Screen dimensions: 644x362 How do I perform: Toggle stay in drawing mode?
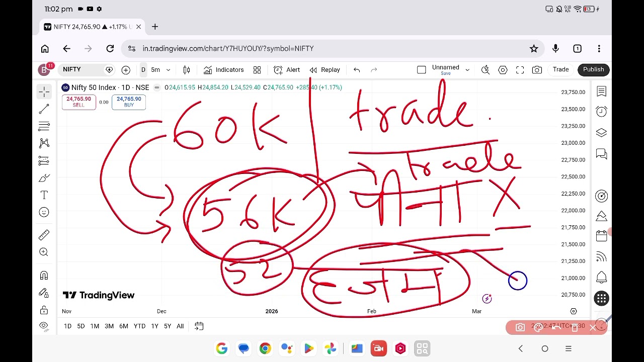tap(44, 293)
